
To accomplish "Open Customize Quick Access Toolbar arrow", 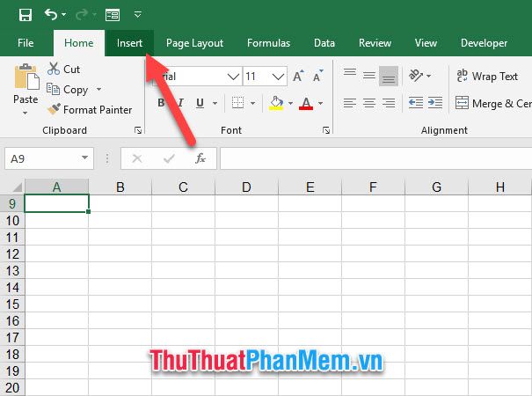I will pos(138,15).
